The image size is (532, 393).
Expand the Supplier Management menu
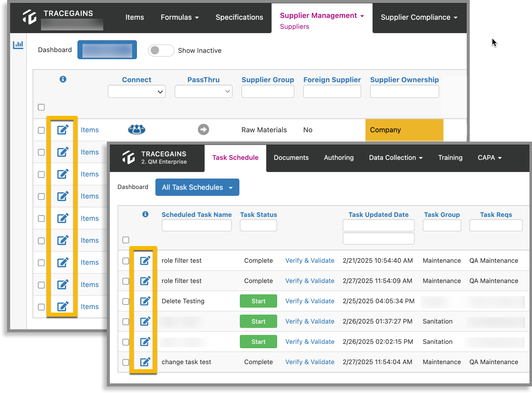tap(322, 15)
